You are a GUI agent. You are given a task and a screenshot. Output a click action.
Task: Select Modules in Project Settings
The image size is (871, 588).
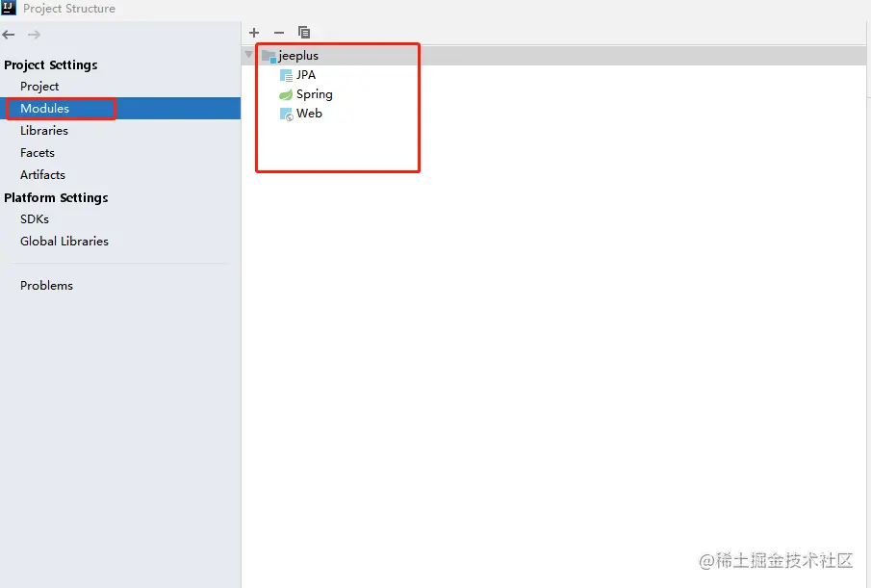45,109
